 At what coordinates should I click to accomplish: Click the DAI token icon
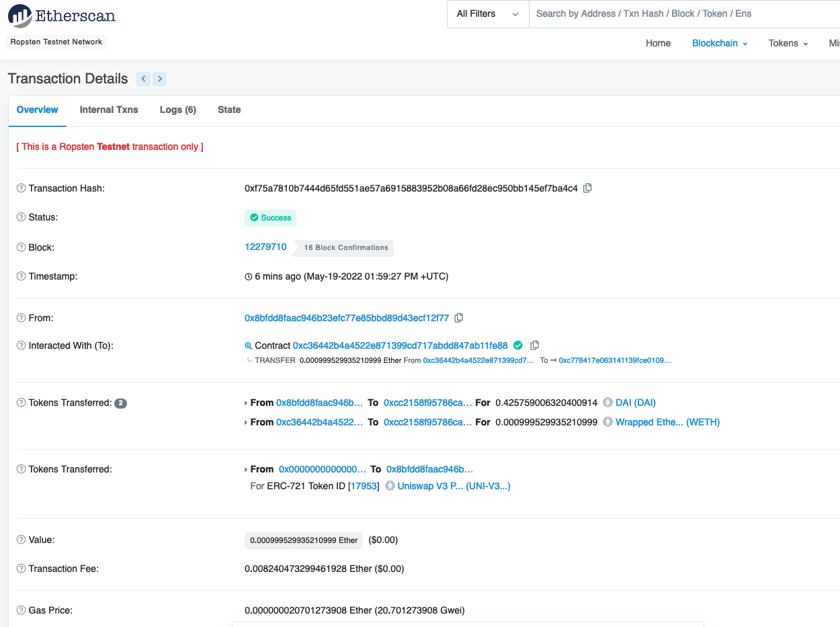pyautogui.click(x=608, y=403)
